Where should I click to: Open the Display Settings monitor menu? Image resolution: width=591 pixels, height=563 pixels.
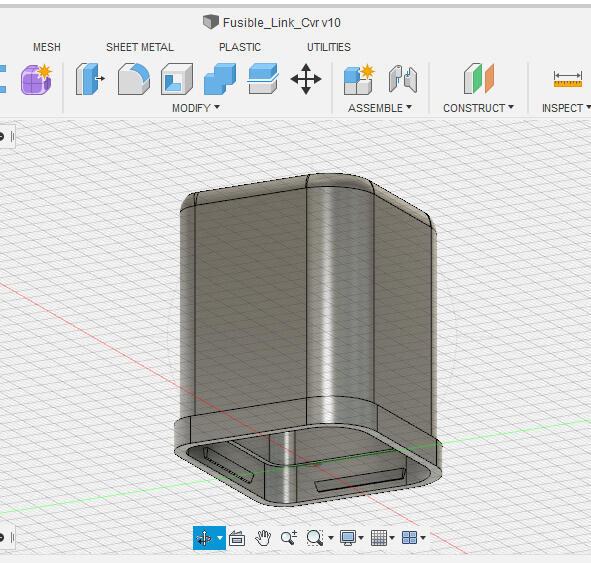(352, 538)
